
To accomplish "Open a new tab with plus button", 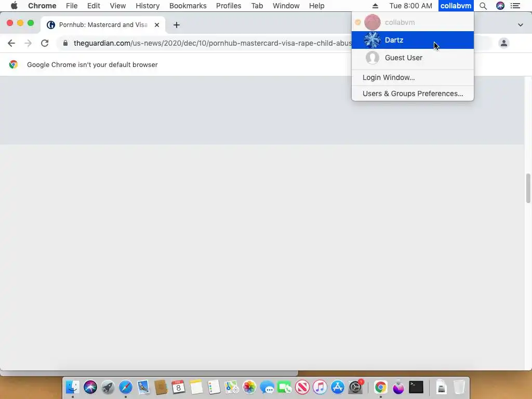I will pos(177,25).
